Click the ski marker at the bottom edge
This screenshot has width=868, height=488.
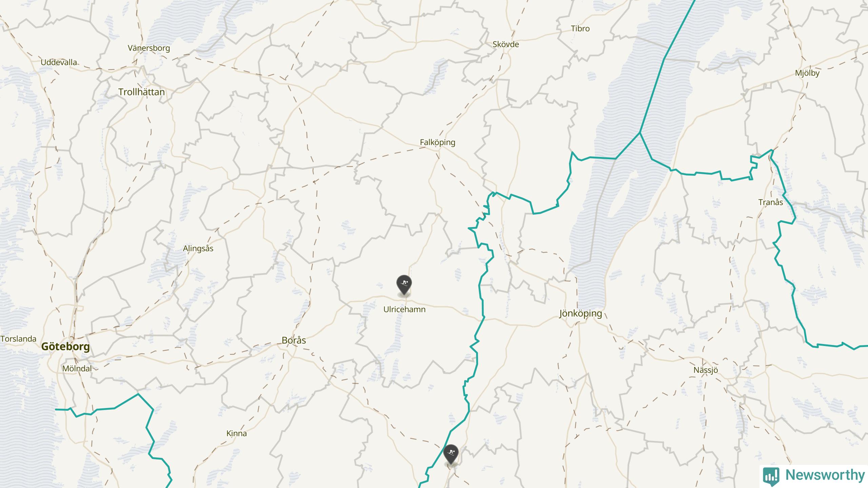451,454
